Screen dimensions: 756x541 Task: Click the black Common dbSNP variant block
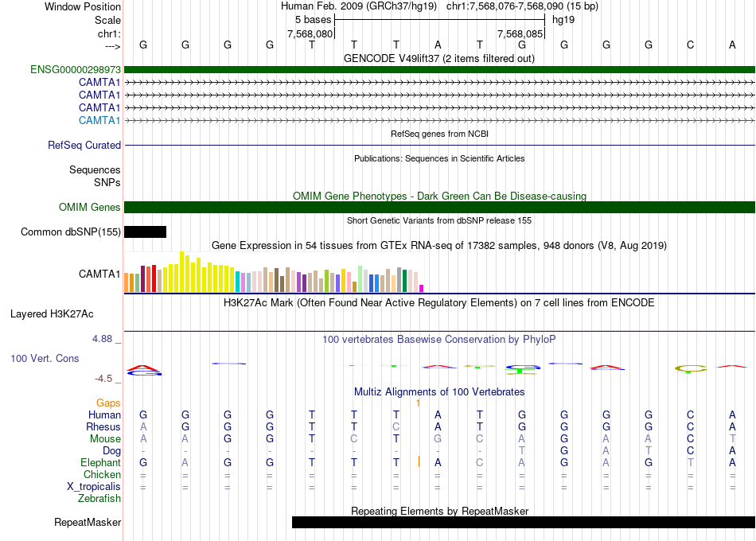[x=146, y=232]
